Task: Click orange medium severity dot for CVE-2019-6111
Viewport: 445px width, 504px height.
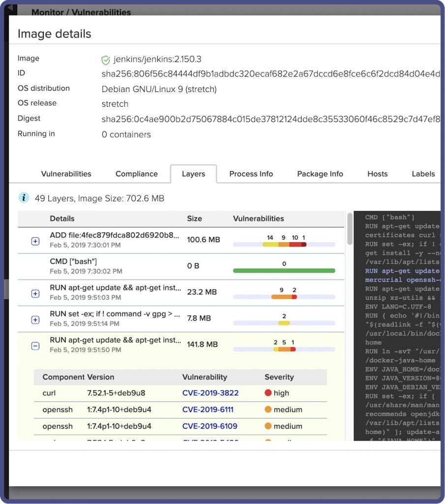Action: [268, 409]
